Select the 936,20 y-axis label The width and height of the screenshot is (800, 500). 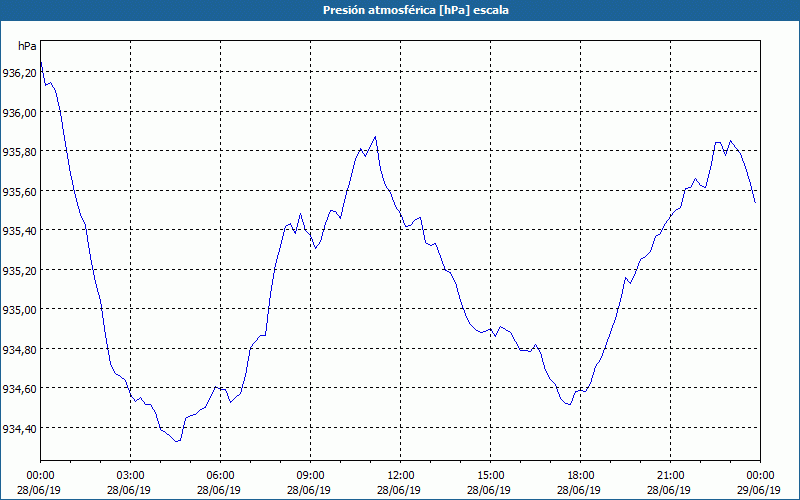19,73
